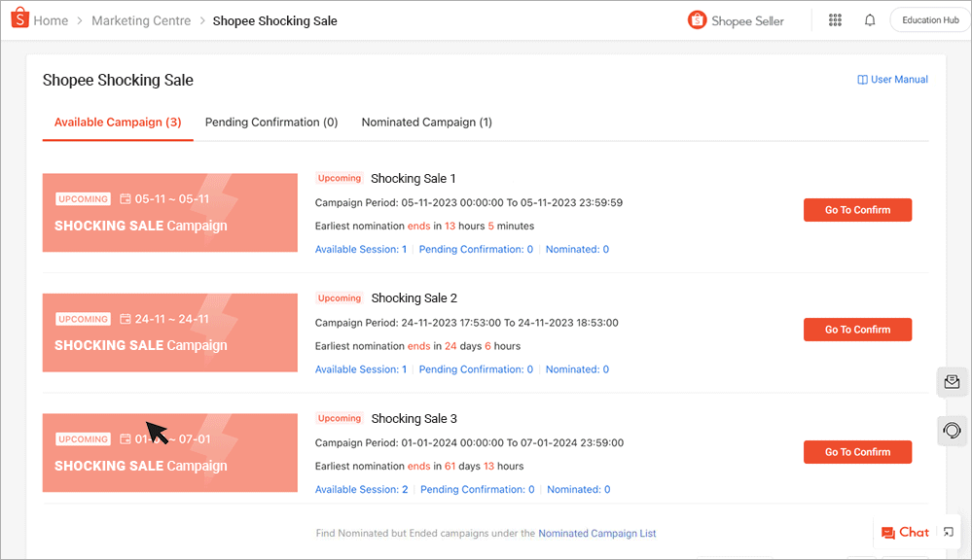Open the Education Hub

[928, 18]
